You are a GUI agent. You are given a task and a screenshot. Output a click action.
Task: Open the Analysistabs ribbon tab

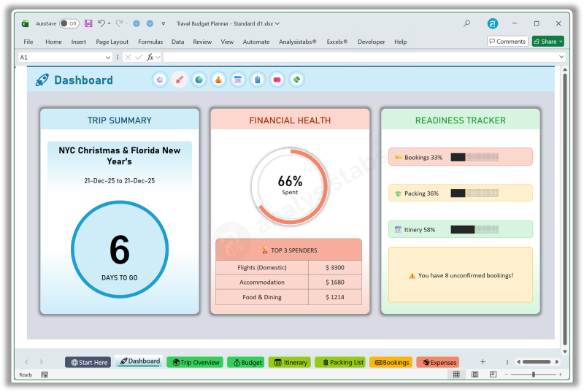pyautogui.click(x=298, y=42)
